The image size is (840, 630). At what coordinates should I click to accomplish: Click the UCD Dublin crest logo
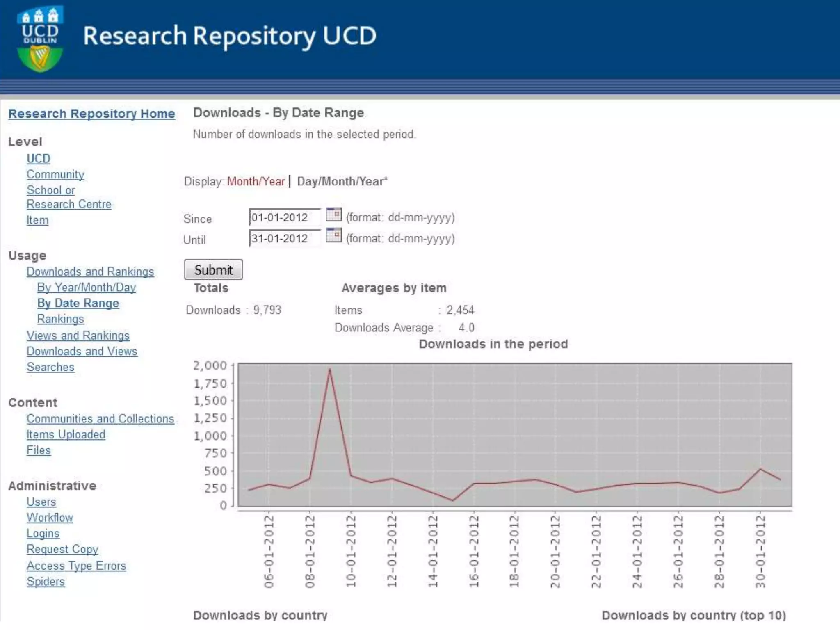point(40,39)
